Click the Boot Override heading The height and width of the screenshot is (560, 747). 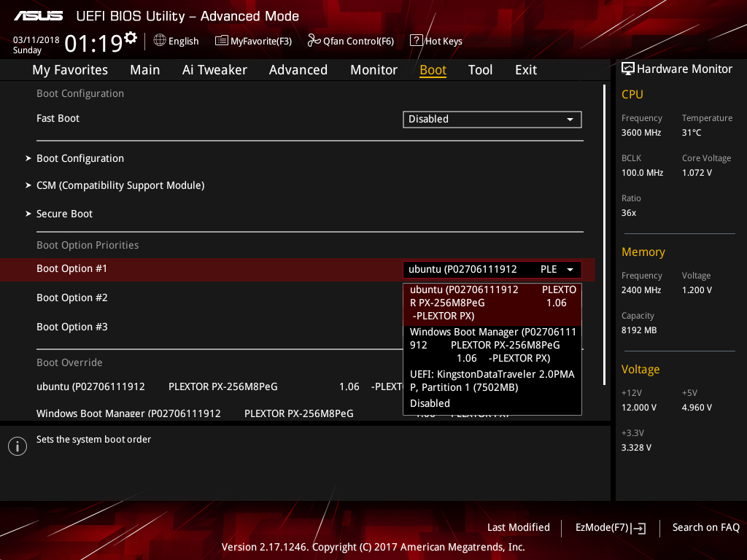click(x=69, y=362)
